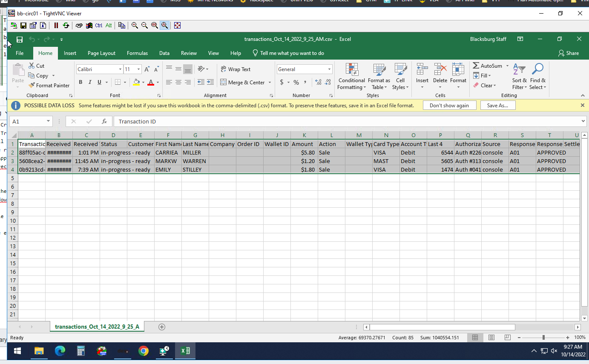This screenshot has width=589, height=364.
Task: Toggle Italic formatting
Action: (90, 82)
